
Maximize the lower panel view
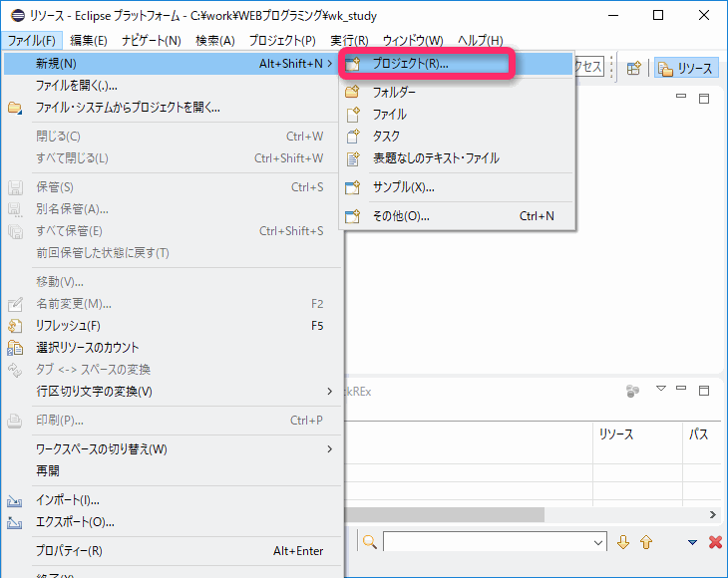[704, 390]
